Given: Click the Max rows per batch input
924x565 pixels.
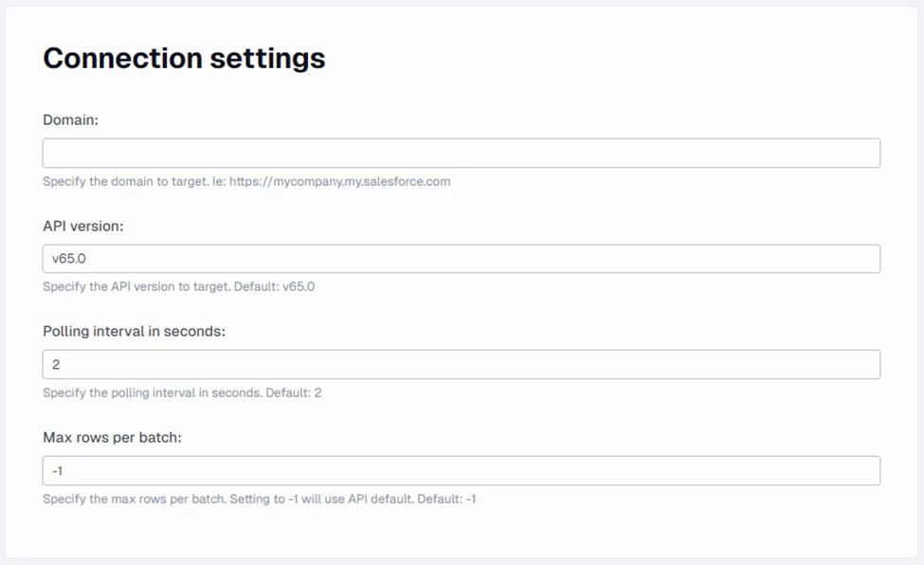Looking at the screenshot, I should 461,471.
